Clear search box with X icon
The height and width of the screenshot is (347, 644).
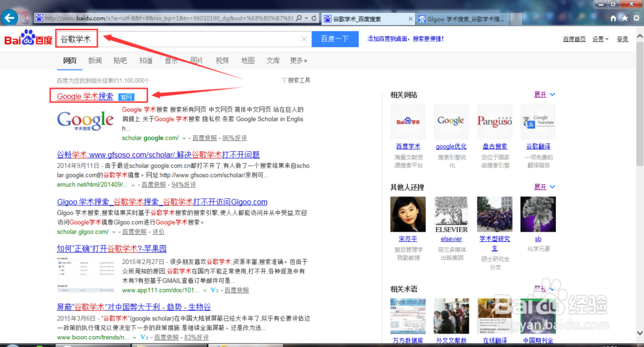click(304, 39)
